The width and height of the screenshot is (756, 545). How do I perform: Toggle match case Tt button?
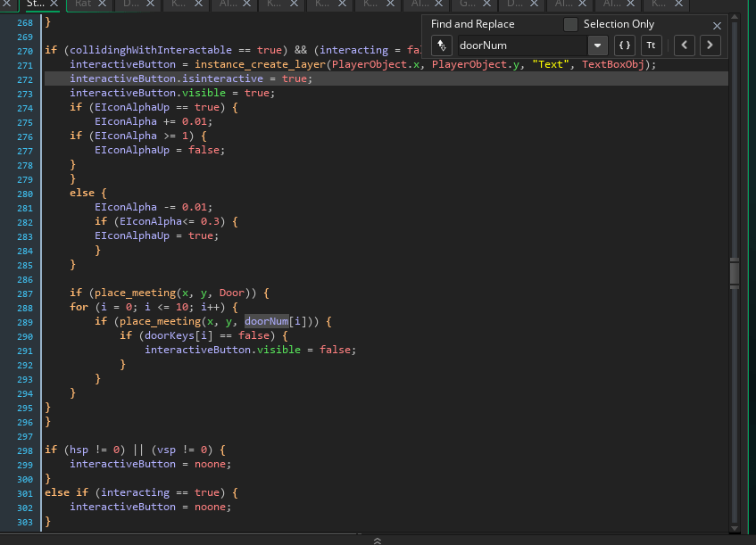(652, 45)
